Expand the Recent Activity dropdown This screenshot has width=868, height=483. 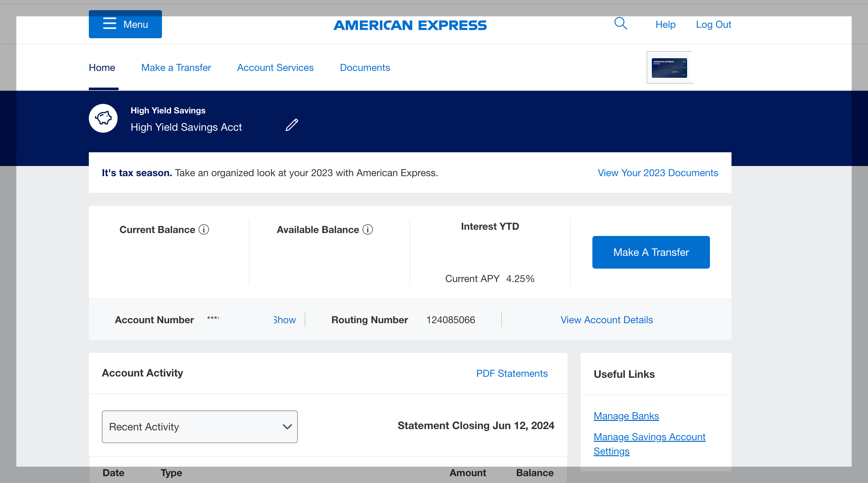tap(200, 427)
